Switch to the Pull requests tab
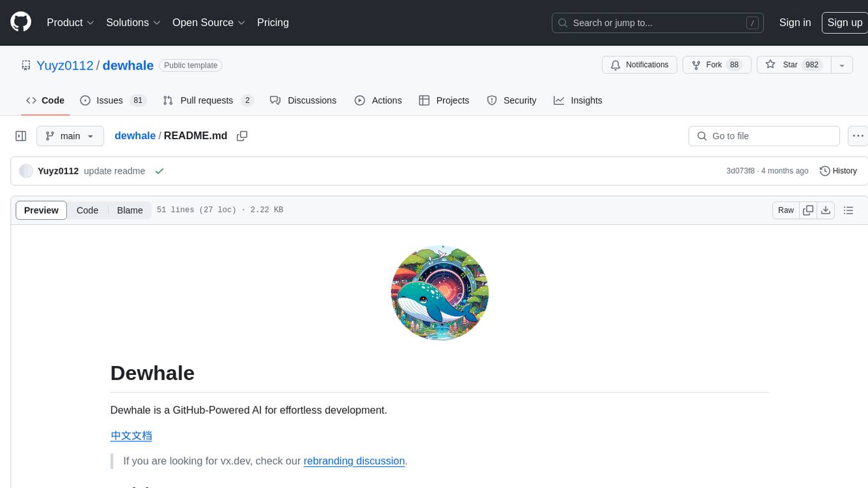Image resolution: width=868 pixels, height=488 pixels. click(208, 100)
